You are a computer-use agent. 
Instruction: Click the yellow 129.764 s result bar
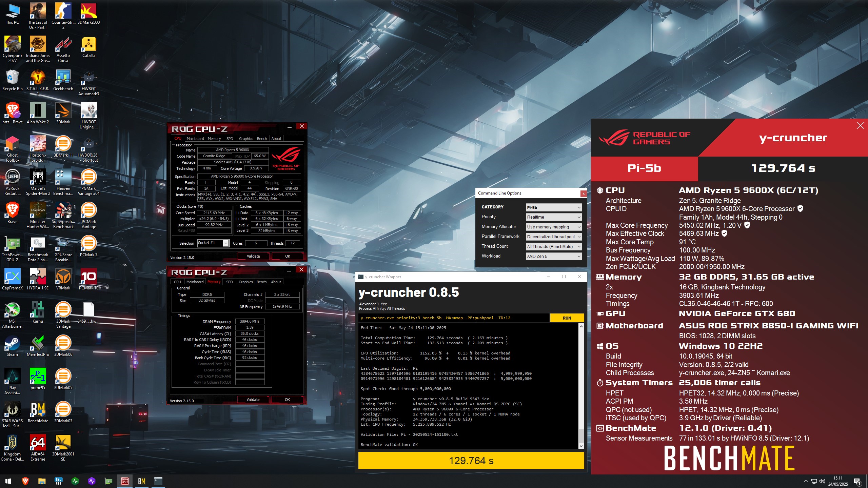[471, 461]
